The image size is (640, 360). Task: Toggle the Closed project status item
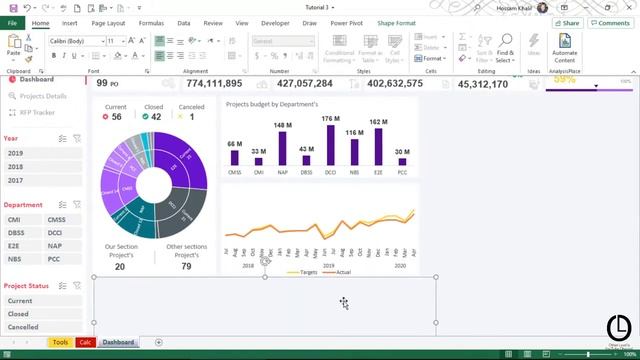[43, 314]
